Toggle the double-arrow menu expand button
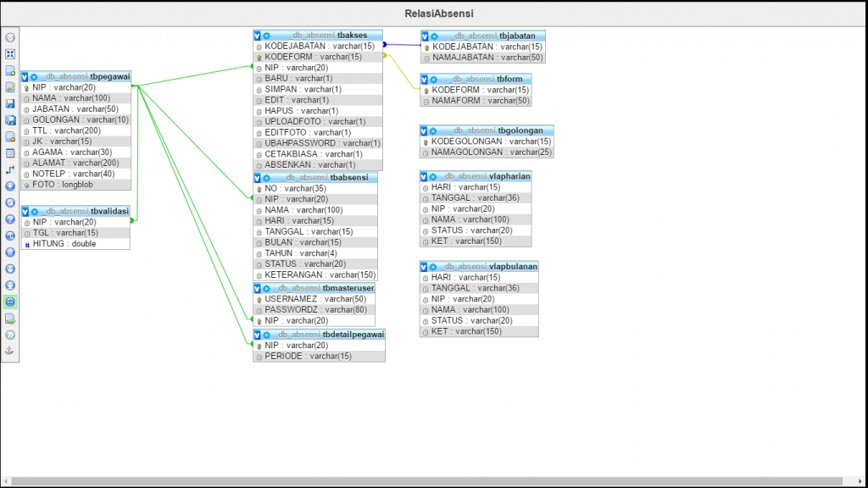Image resolution: width=868 pixels, height=488 pixels. 10,335
